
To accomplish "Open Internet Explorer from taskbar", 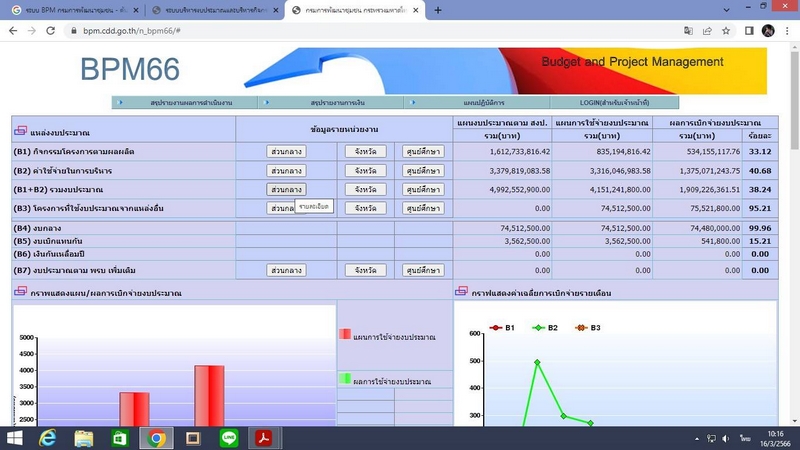I will point(48,438).
